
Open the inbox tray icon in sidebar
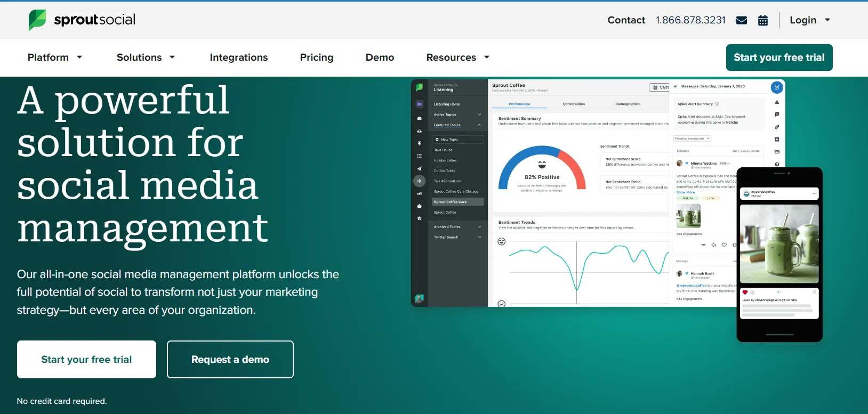click(420, 131)
